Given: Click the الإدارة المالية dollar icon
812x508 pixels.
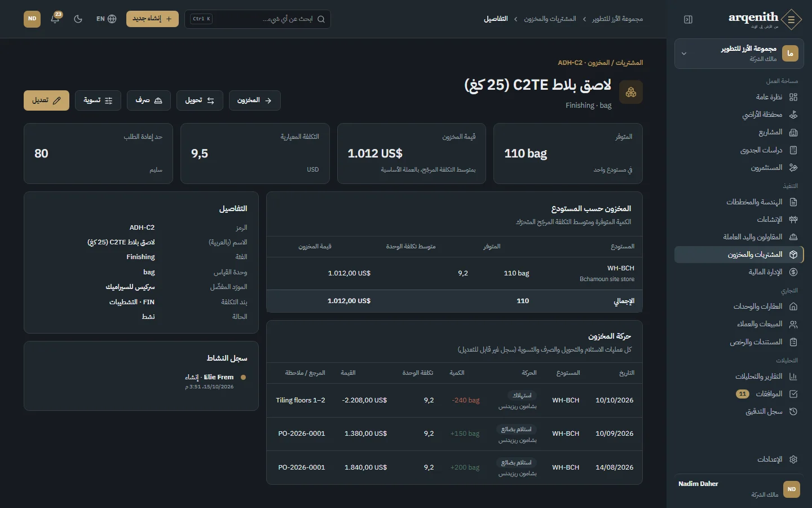Looking at the screenshot, I should pyautogui.click(x=793, y=272).
